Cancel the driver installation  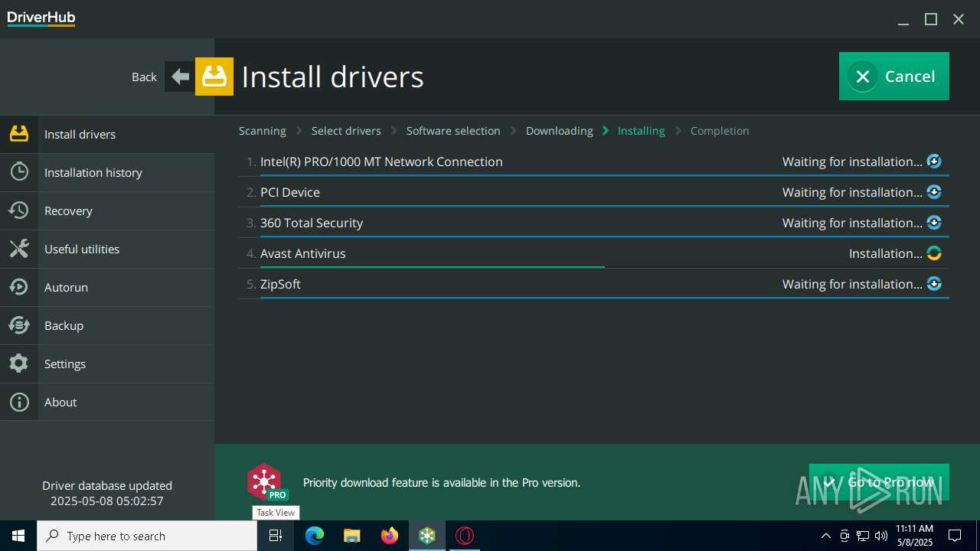[894, 76]
